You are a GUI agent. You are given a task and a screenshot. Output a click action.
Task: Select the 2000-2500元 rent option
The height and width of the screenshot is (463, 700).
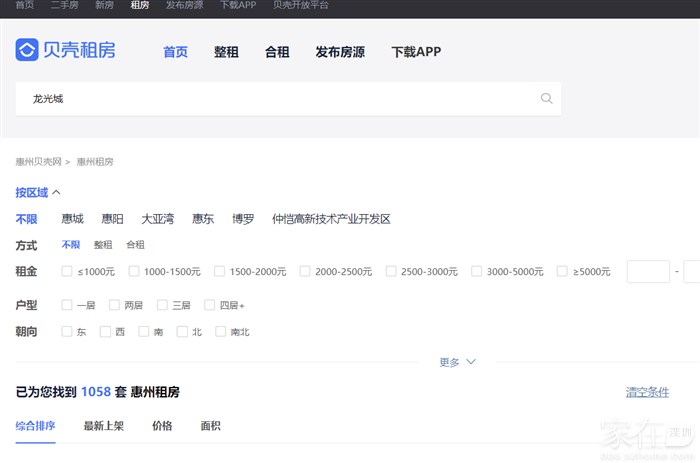tap(305, 271)
